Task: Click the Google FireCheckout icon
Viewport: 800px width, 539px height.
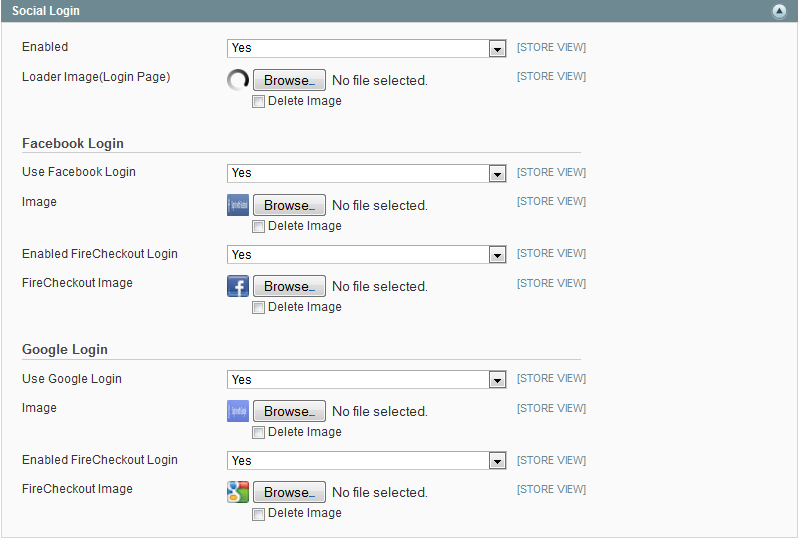Action: [x=238, y=492]
